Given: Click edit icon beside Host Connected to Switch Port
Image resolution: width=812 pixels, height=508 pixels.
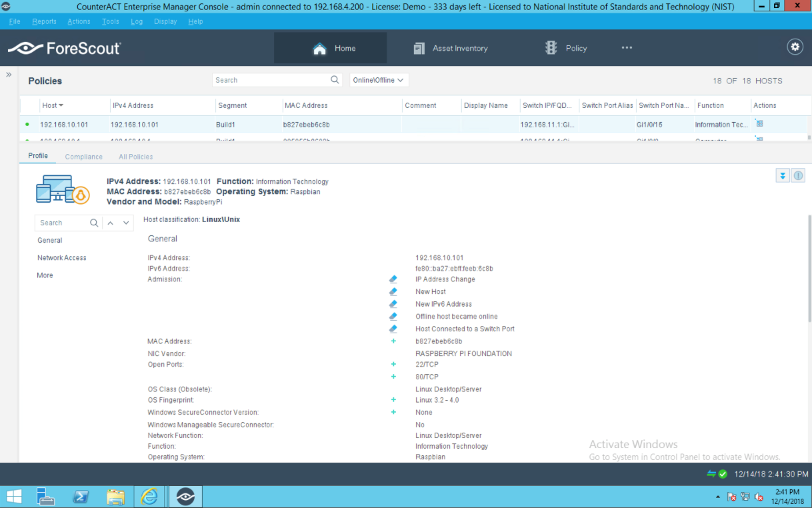Looking at the screenshot, I should [x=393, y=329].
